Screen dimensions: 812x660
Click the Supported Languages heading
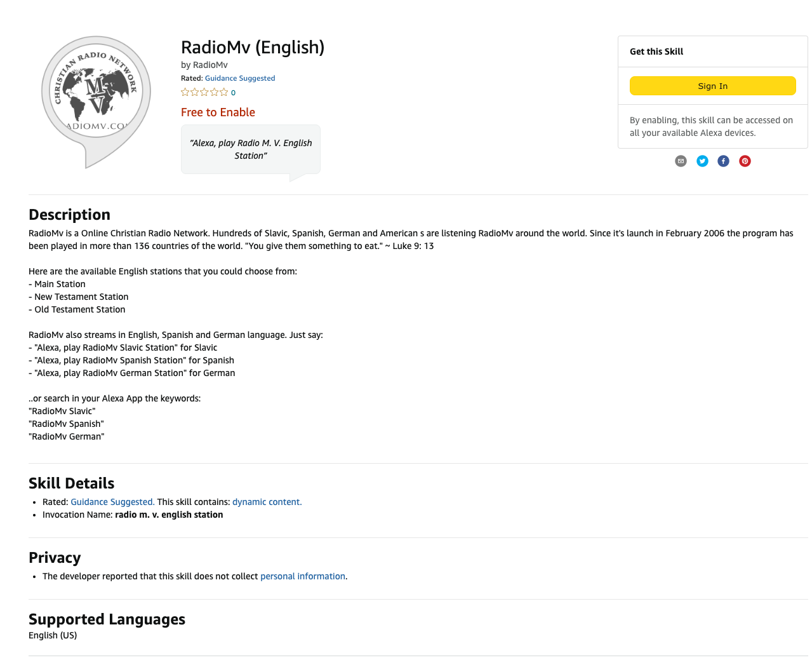tap(107, 619)
